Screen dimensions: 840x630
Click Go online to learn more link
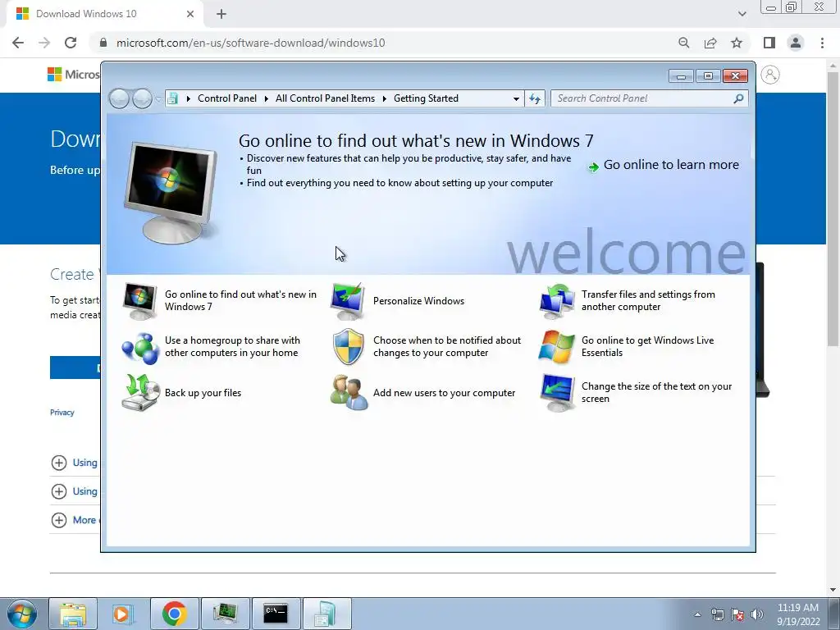coord(671,164)
